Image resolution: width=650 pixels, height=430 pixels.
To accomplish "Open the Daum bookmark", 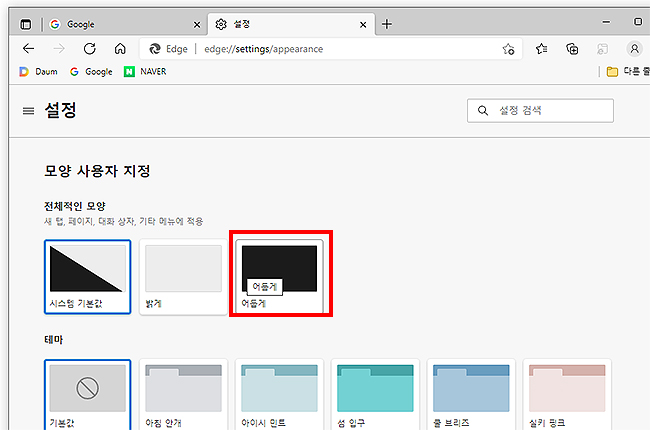I will click(38, 72).
